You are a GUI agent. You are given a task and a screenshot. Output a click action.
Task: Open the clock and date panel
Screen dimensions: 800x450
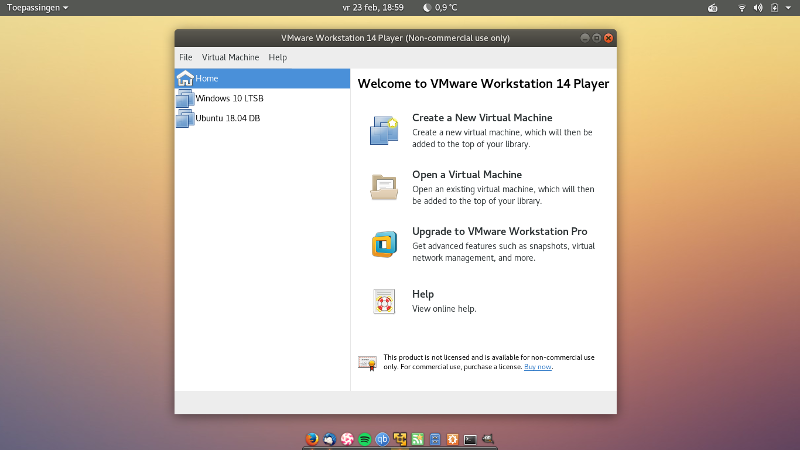(373, 8)
